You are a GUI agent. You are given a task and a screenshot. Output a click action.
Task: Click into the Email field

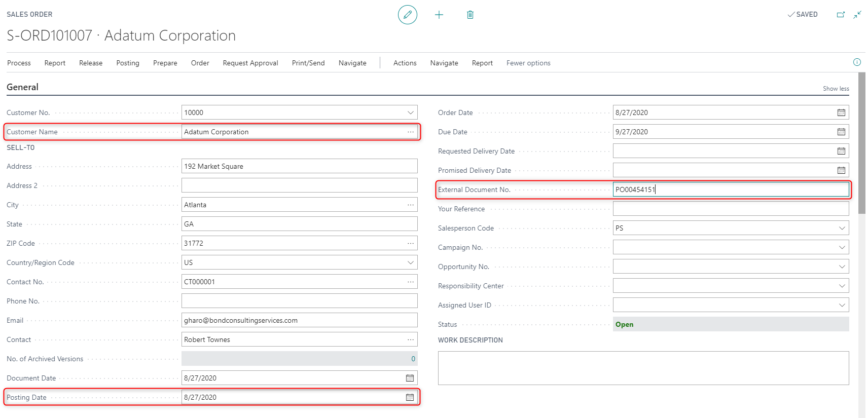click(x=299, y=320)
